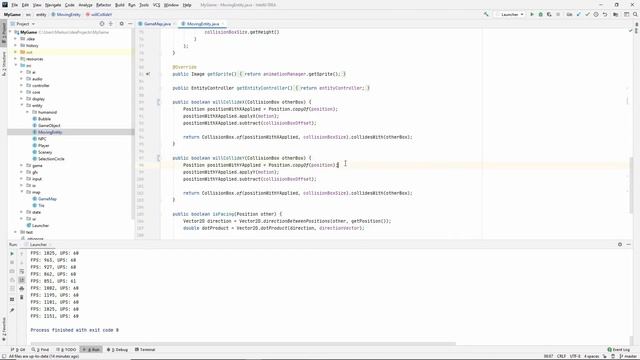Pin the Run tab with the pin icon
The height and width of the screenshot is (360, 640).
click(12, 310)
